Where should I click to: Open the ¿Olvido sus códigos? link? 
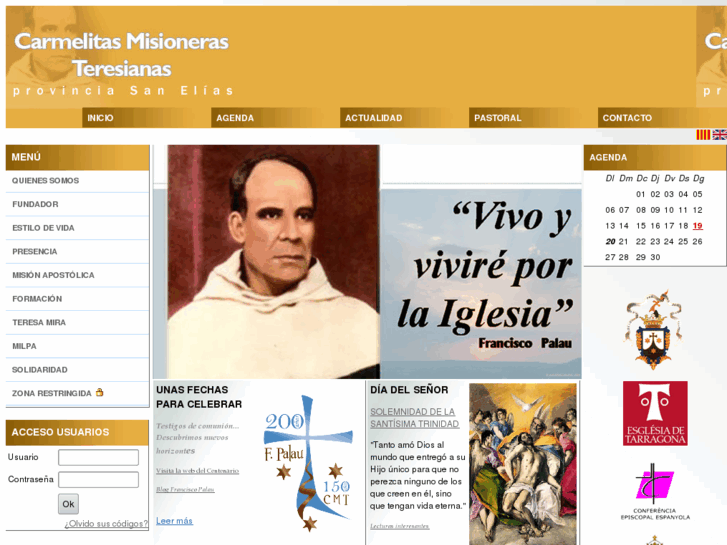[x=106, y=524]
